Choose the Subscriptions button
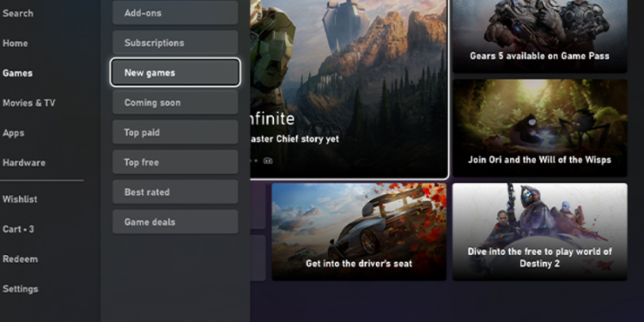This screenshot has width=644, height=322. [x=175, y=43]
